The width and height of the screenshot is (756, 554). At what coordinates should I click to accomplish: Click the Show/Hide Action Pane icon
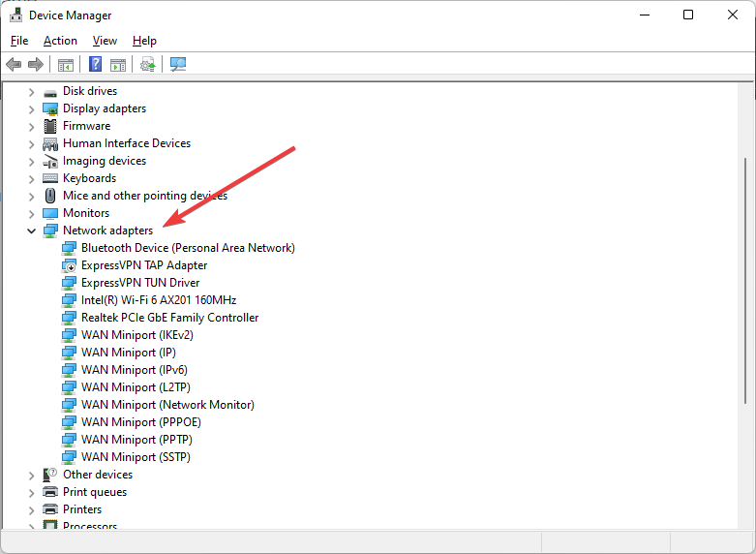[118, 64]
